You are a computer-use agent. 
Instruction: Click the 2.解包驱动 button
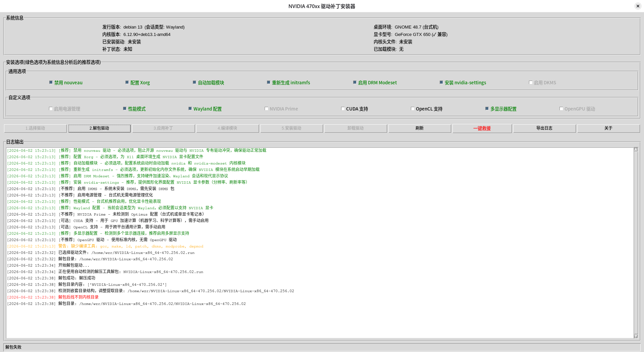pos(99,128)
